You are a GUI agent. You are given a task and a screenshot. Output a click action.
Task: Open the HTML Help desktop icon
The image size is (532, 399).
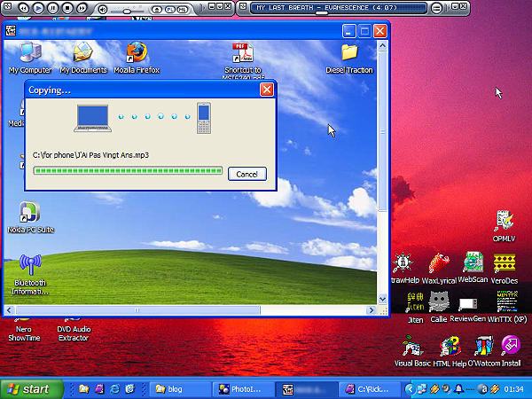450,351
